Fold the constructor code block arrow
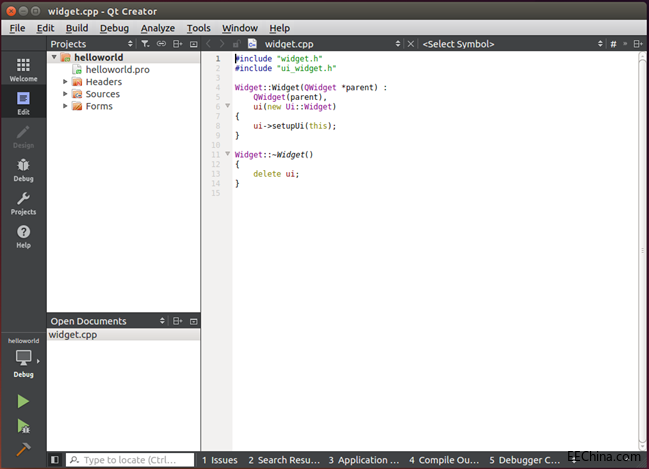The width and height of the screenshot is (649, 469). click(x=227, y=106)
